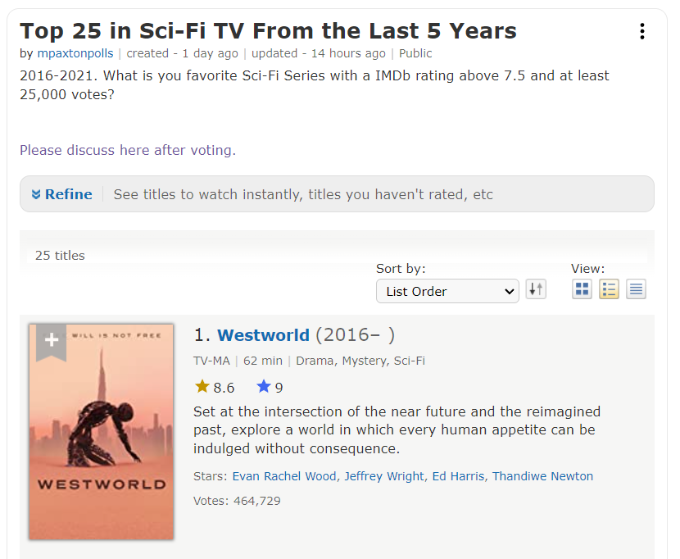The image size is (680, 559).
Task: Switch to compact list view
Action: point(636,290)
